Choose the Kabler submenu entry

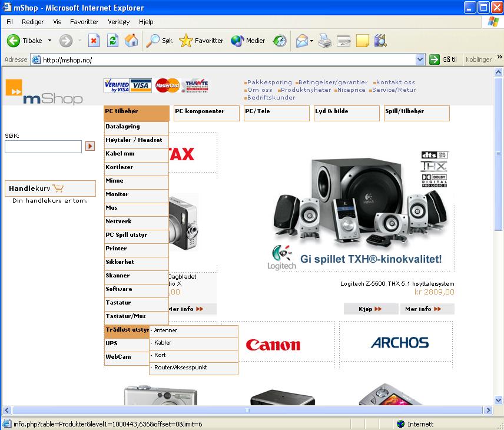[194, 344]
